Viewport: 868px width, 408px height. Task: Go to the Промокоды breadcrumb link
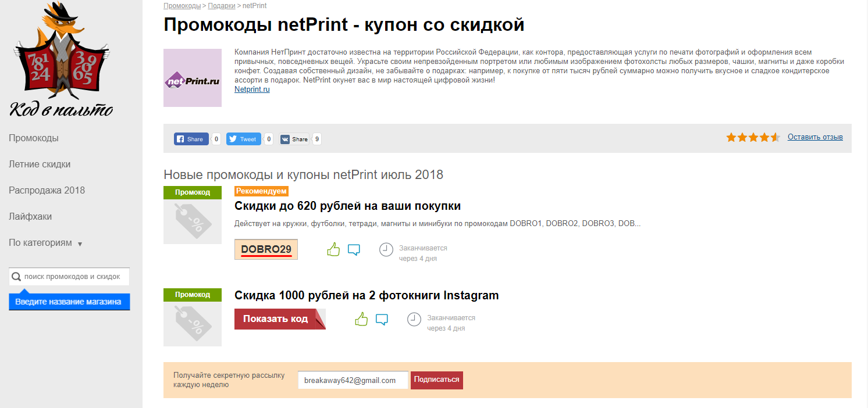click(x=182, y=6)
